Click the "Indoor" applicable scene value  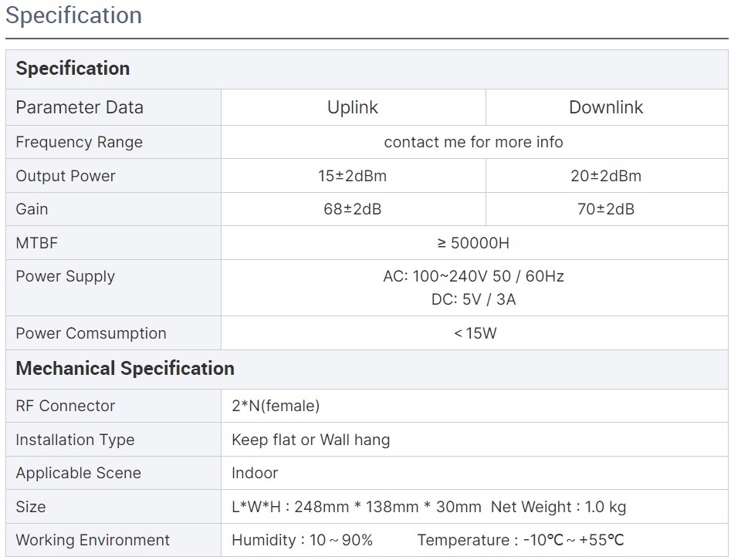255,473
